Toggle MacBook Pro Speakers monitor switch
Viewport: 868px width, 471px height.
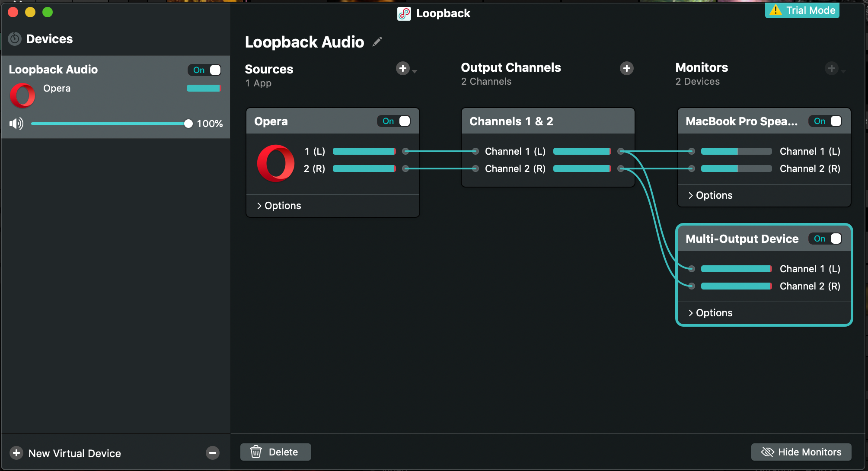click(x=825, y=121)
